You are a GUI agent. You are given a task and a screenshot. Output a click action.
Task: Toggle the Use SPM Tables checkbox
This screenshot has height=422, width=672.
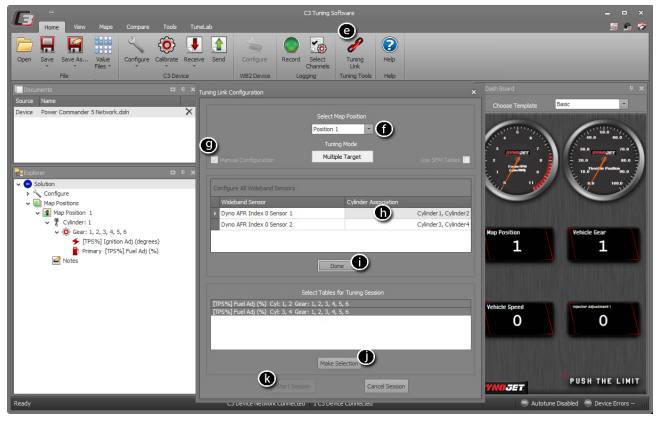point(466,160)
